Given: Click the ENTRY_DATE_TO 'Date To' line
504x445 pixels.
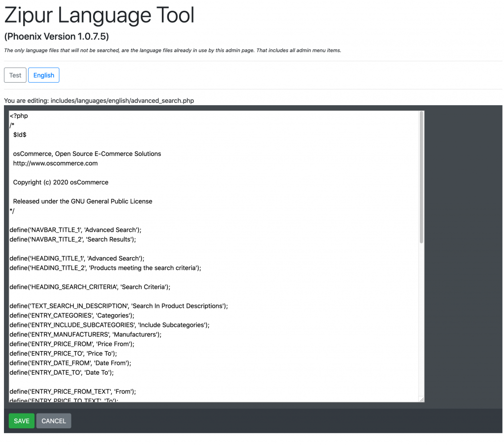Looking at the screenshot, I should [62, 373].
